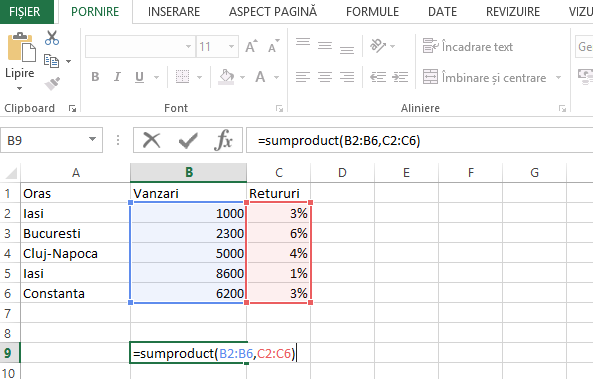Screen dimensions: 593x379
Task: Click Încadrare text wrap button
Action: pos(467,47)
